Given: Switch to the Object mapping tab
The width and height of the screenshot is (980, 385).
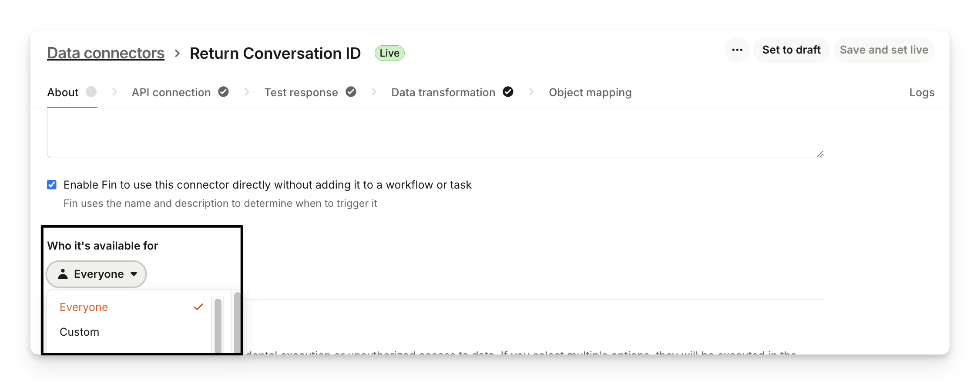Looking at the screenshot, I should point(590,92).
